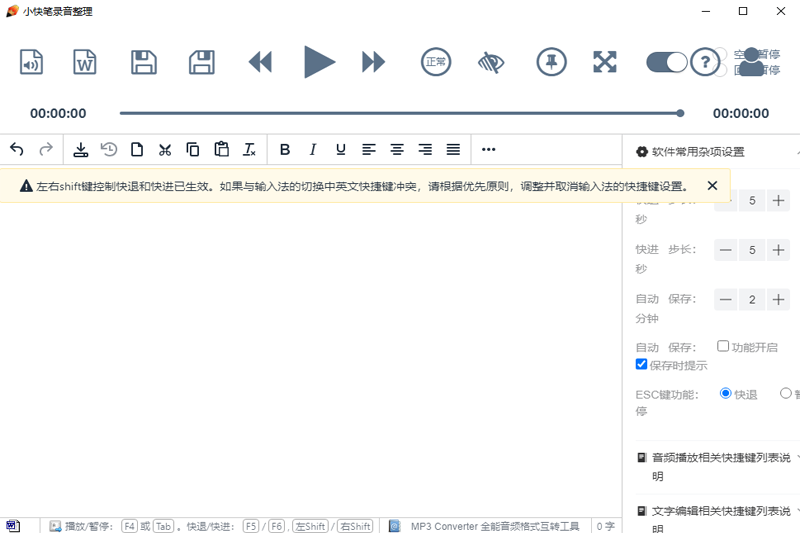Decrease 自动 保存 minutes with minus
The width and height of the screenshot is (800, 533).
(726, 299)
